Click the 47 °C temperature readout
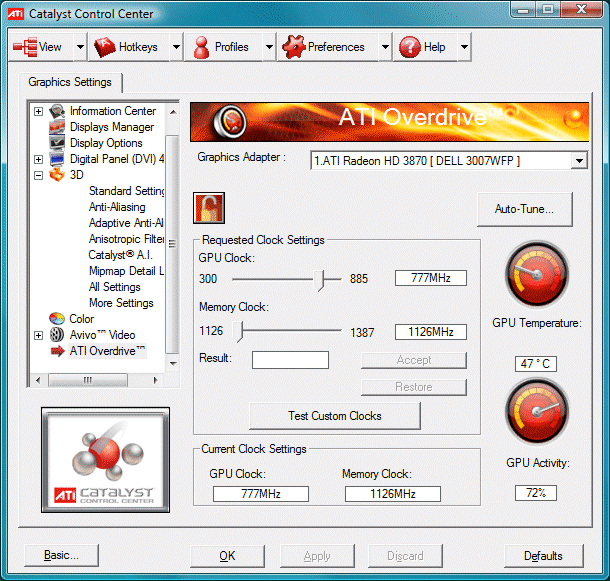Viewport: 610px width, 581px height. click(x=536, y=364)
